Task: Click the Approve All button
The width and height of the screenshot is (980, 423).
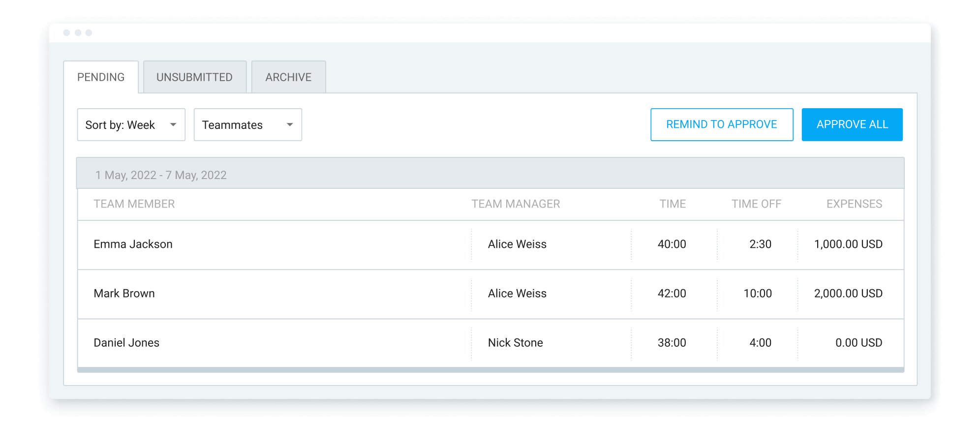Action: [x=852, y=124]
